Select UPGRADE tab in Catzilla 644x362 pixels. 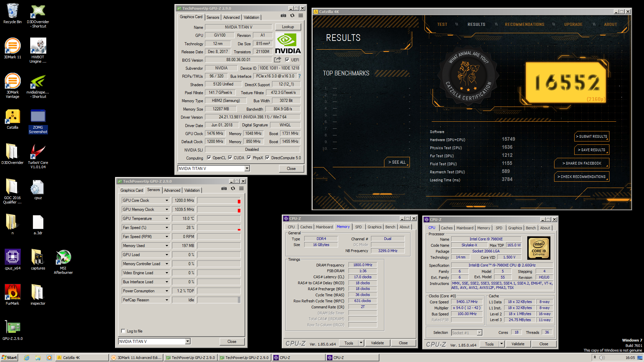pyautogui.click(x=573, y=24)
